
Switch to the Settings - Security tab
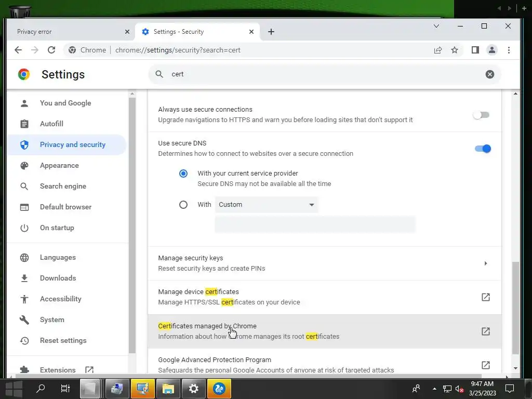(x=197, y=32)
